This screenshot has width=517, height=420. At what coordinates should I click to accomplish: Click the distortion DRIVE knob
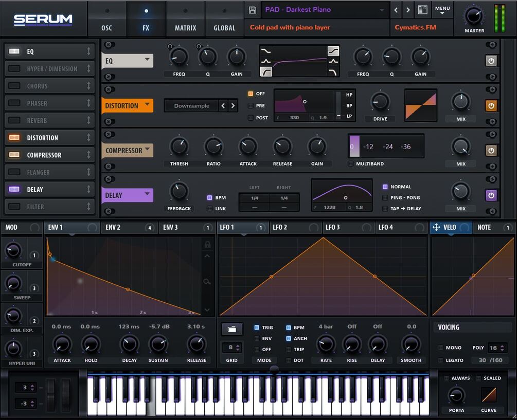(380, 101)
